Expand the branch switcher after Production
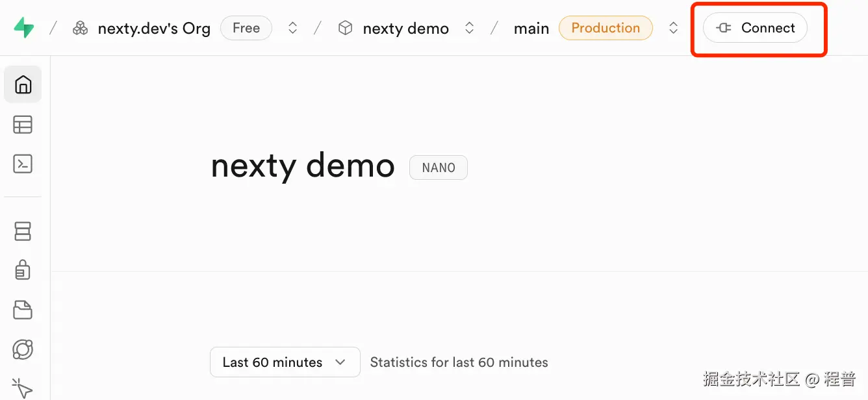 pyautogui.click(x=674, y=29)
